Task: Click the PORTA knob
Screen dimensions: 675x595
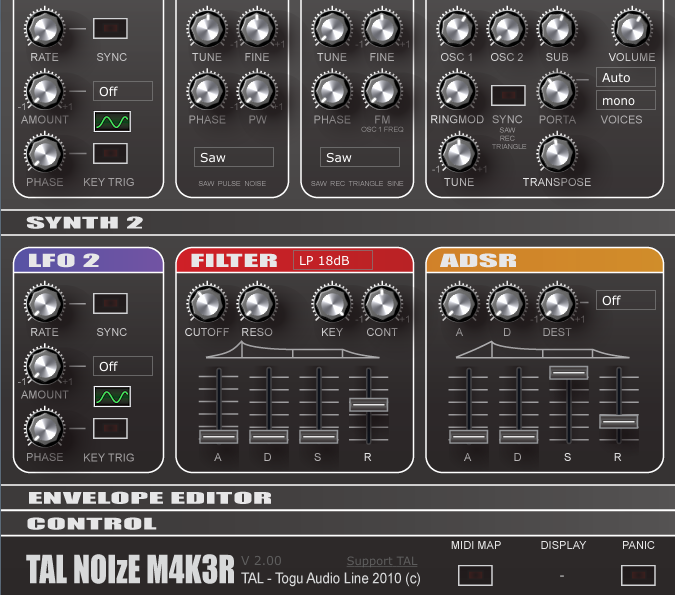Action: [x=557, y=91]
